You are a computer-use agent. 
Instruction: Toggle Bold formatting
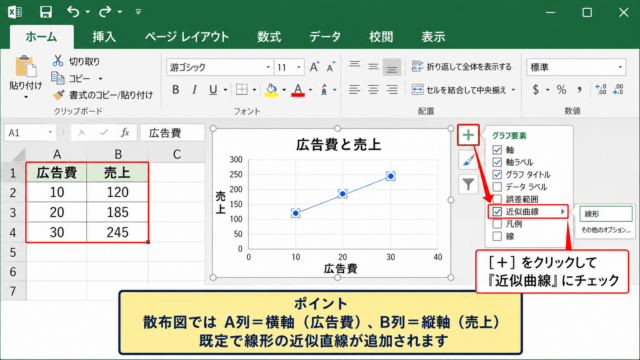[x=176, y=89]
